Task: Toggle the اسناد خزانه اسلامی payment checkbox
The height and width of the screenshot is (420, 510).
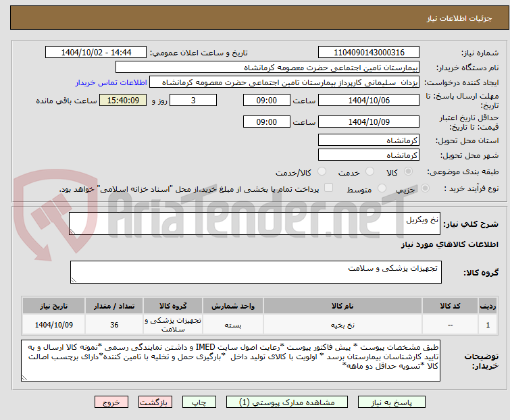Action: point(329,188)
